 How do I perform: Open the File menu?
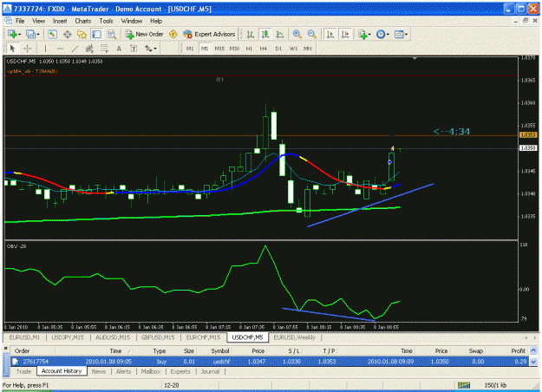(20, 21)
